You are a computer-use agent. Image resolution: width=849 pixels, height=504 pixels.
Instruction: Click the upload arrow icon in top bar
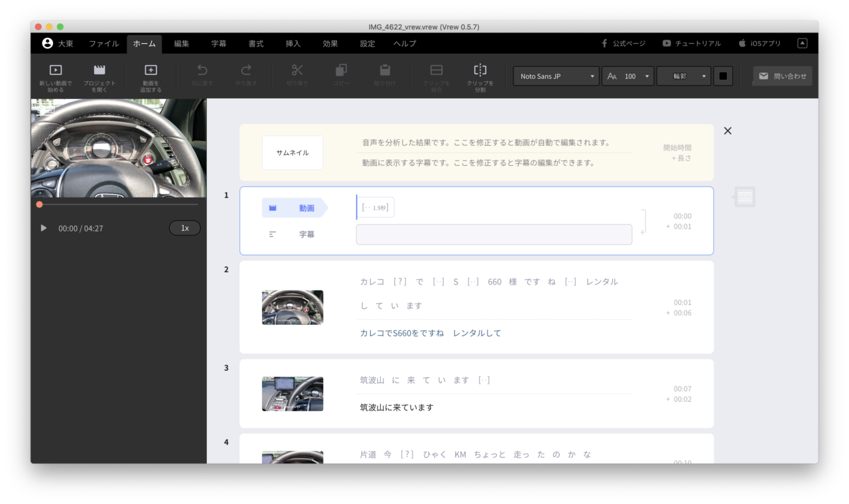[803, 43]
